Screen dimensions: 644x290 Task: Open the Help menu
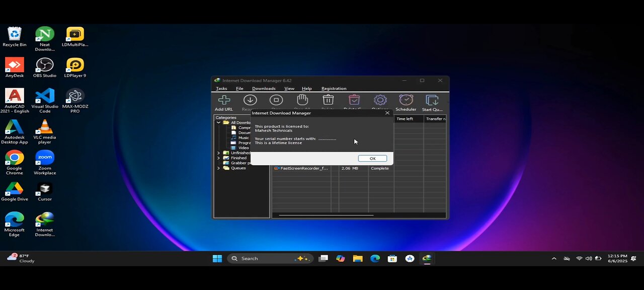[307, 88]
